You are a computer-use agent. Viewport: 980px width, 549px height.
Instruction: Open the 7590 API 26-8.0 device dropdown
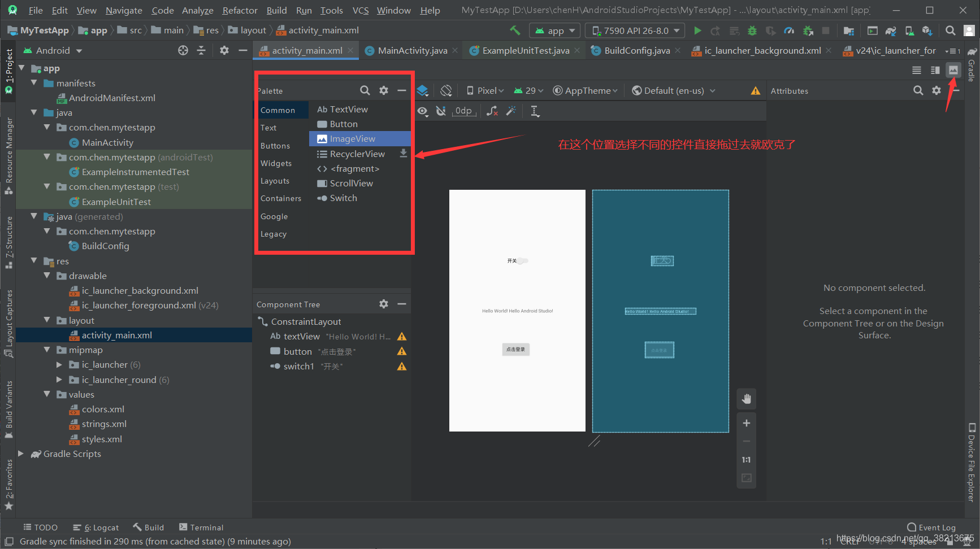point(635,30)
